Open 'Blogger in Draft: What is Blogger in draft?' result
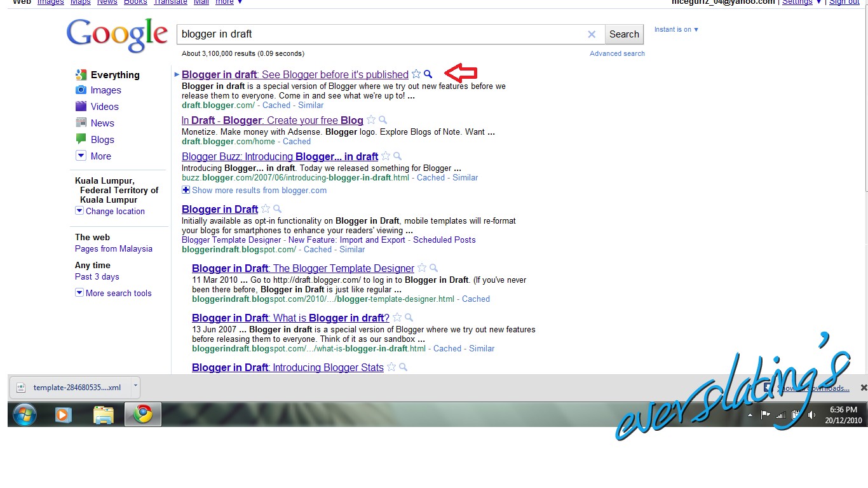This screenshot has height=488, width=868. tap(291, 318)
